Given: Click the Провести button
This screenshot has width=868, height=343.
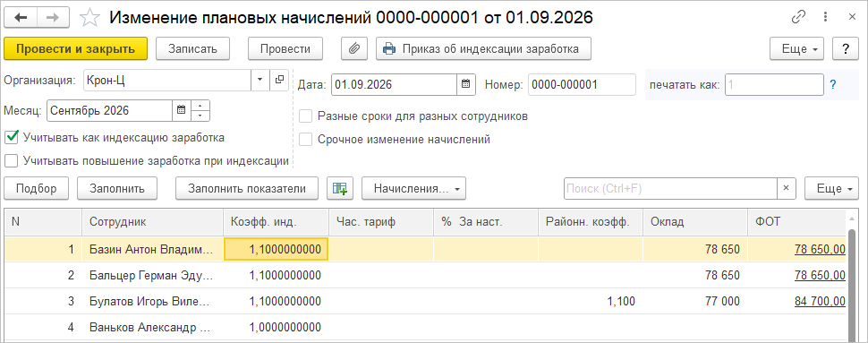Looking at the screenshot, I should coord(285,48).
